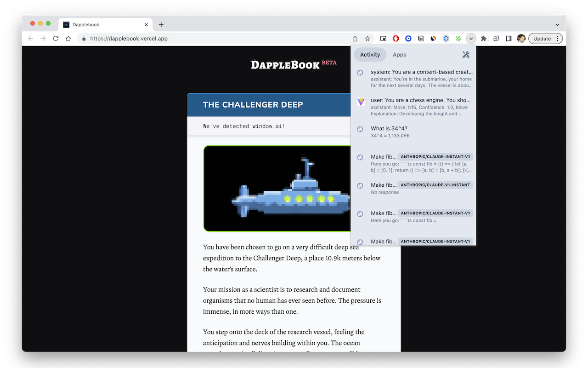Open the 1Password extension
The width and height of the screenshot is (588, 368).
tap(446, 39)
